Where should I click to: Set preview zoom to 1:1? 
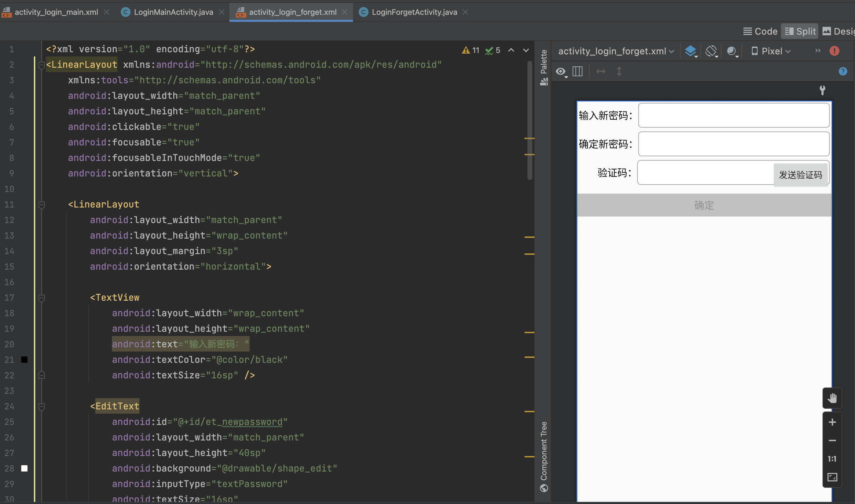coord(832,459)
